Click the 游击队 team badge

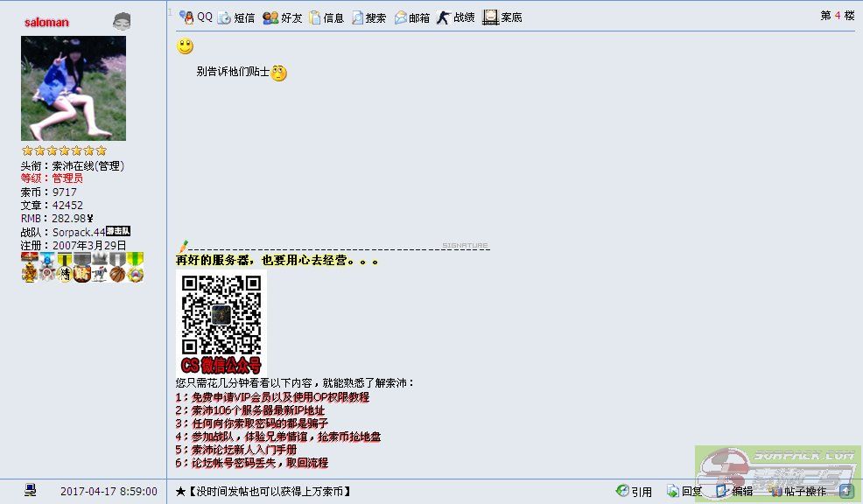pyautogui.click(x=118, y=231)
